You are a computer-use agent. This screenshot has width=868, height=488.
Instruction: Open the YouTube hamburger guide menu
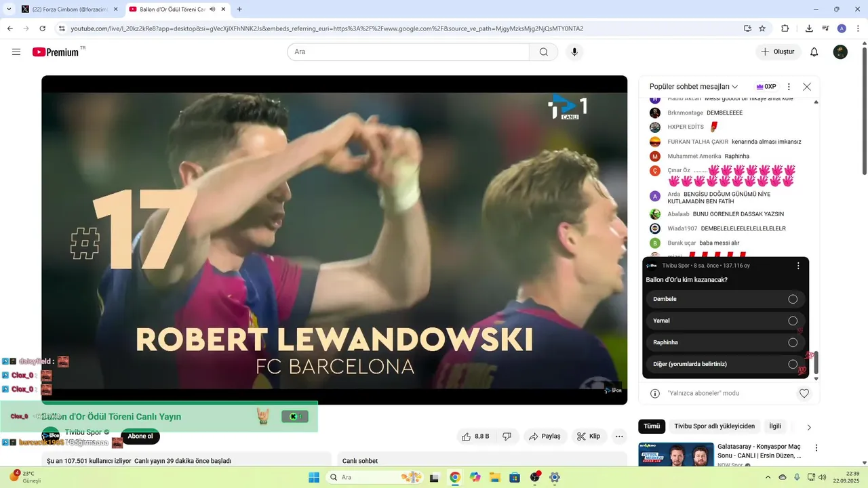pyautogui.click(x=16, y=52)
